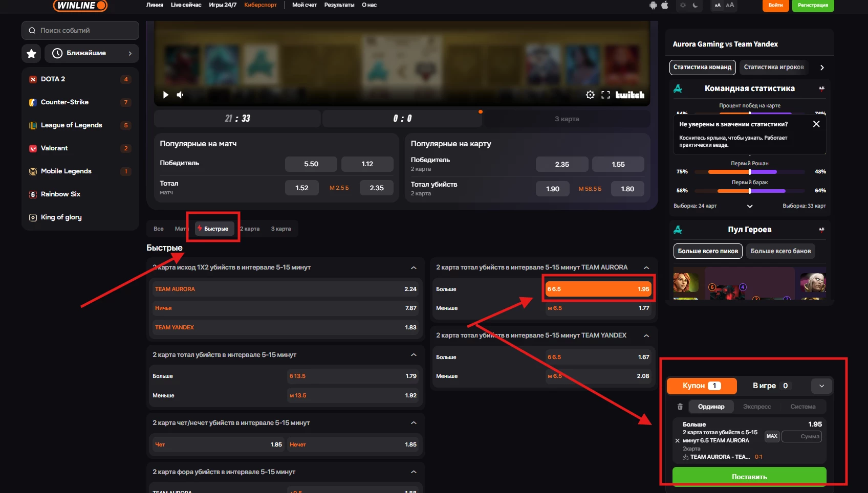
Task: Click the MAX stake button
Action: [x=772, y=436]
